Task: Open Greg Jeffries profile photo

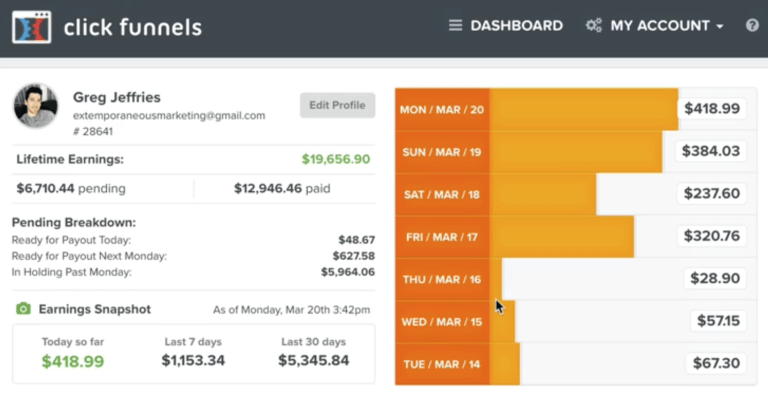Action: [35, 105]
